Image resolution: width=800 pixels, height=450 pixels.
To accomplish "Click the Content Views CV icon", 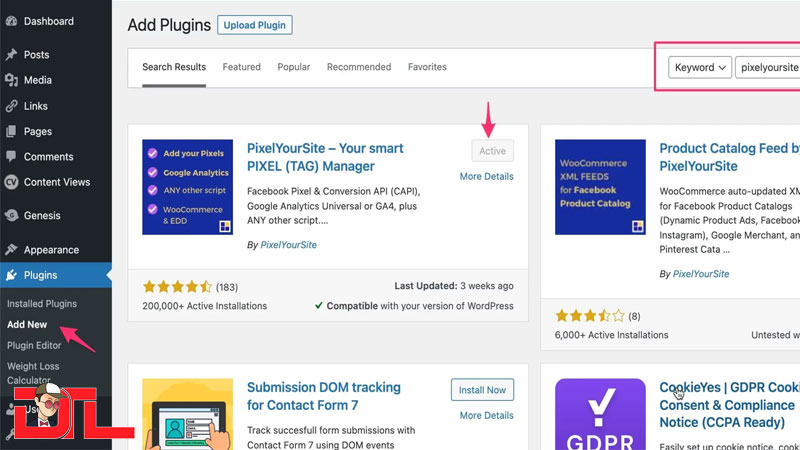I will point(11,182).
